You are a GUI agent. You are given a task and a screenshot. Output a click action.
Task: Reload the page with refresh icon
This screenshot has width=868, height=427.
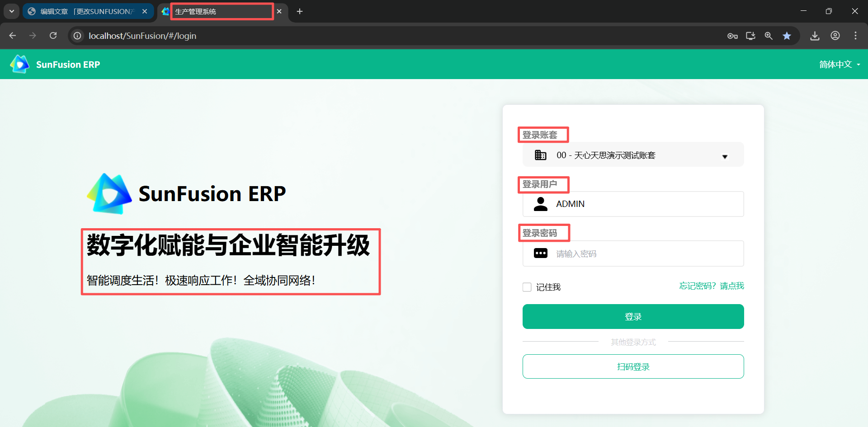click(x=53, y=36)
